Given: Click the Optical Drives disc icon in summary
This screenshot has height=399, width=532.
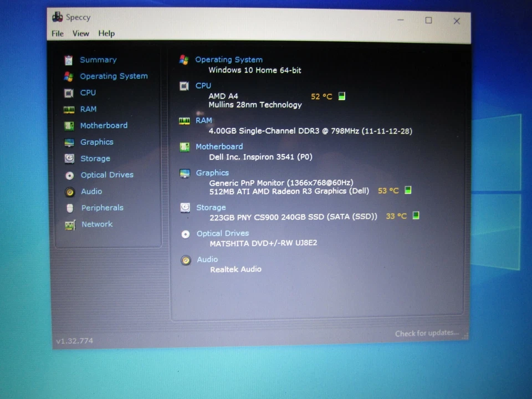Looking at the screenshot, I should (186, 234).
